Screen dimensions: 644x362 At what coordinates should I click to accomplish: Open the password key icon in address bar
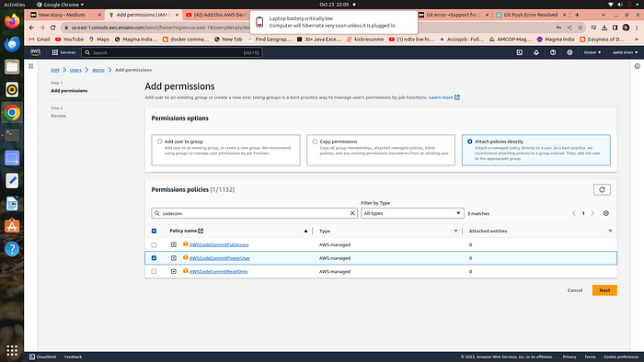(558, 28)
